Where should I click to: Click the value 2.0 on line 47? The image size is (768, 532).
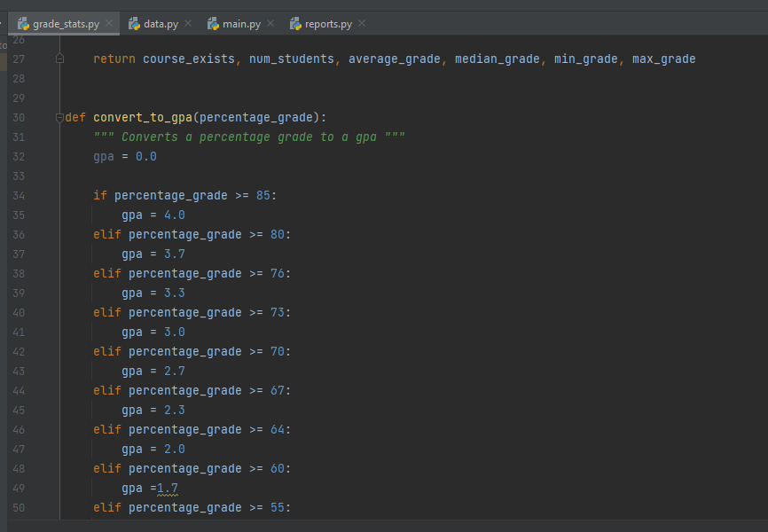[x=175, y=450]
